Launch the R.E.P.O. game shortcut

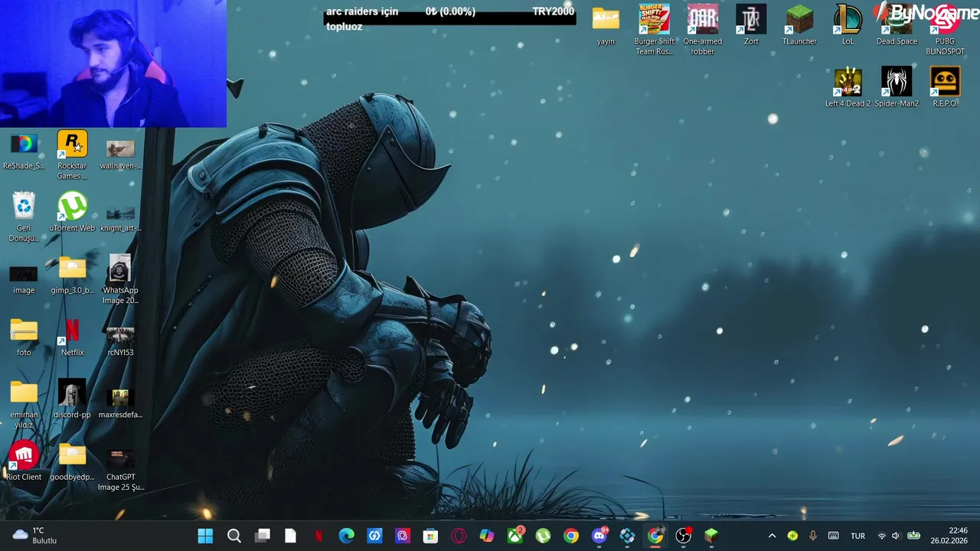click(945, 87)
